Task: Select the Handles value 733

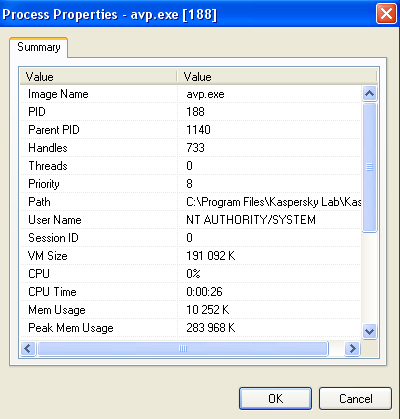Action: pos(195,148)
